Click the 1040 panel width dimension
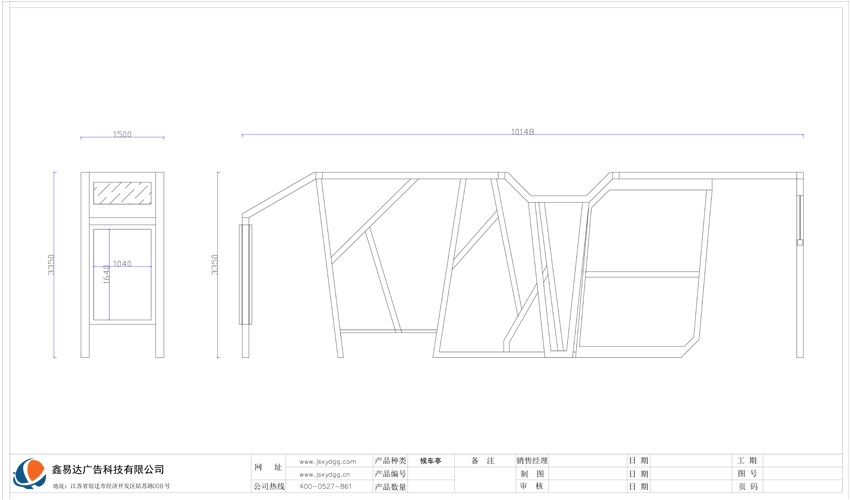This screenshot has height=500, width=850. pos(122,264)
